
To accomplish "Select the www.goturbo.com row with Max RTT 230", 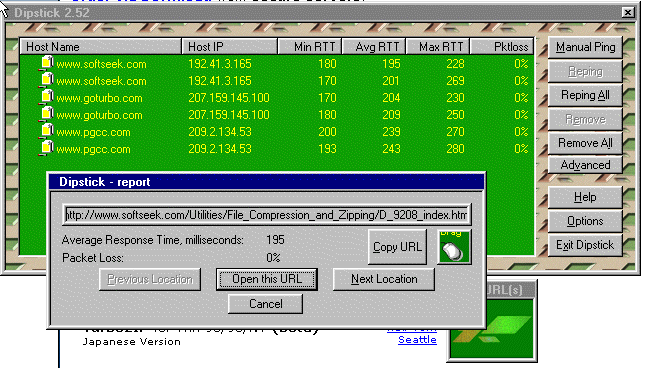I will 277,98.
